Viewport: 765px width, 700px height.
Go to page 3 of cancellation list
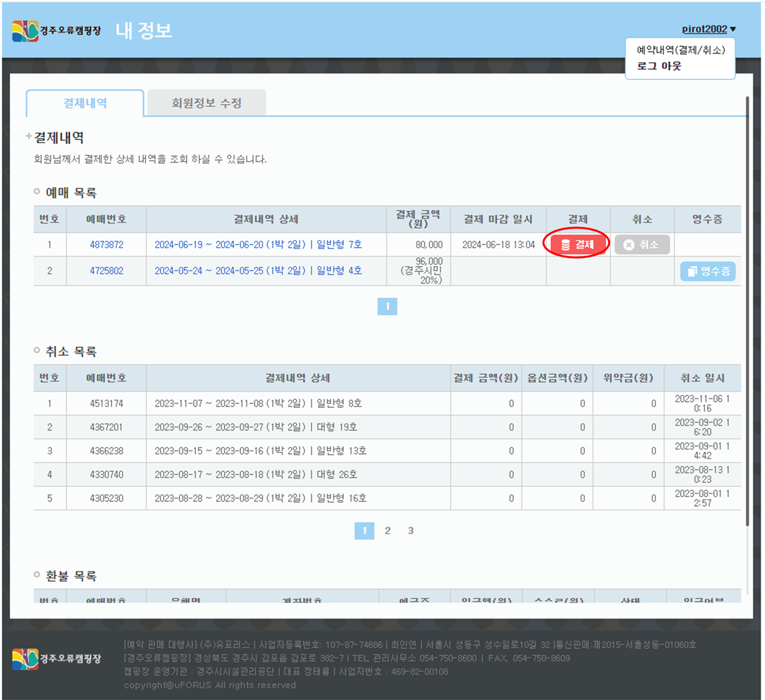pyautogui.click(x=411, y=531)
